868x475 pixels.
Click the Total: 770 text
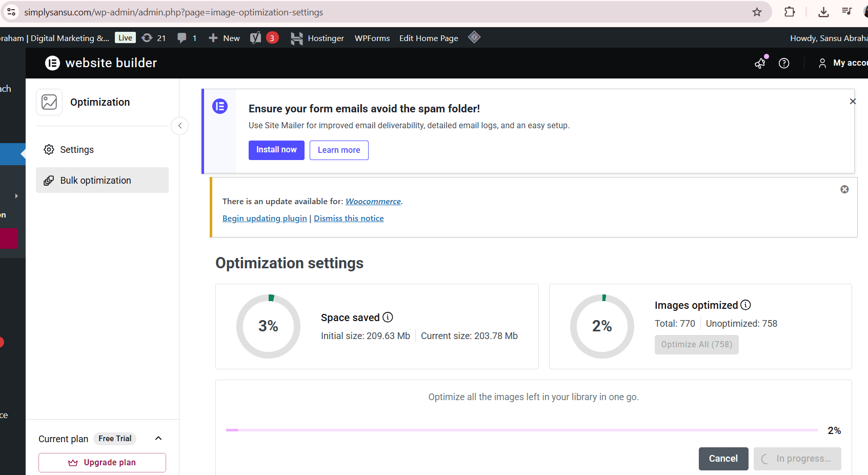pos(675,324)
